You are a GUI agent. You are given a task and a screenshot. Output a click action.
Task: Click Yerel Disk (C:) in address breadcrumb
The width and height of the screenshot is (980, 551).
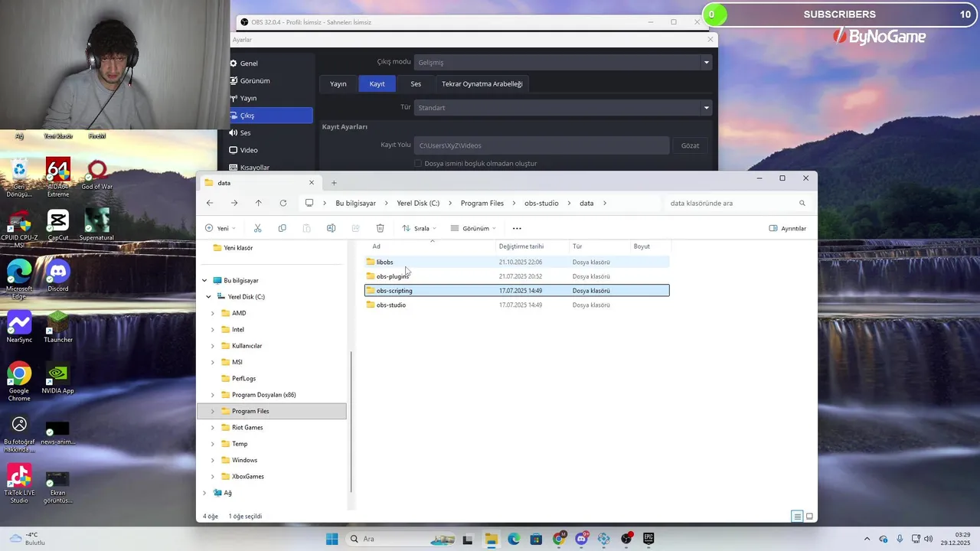[x=418, y=204]
